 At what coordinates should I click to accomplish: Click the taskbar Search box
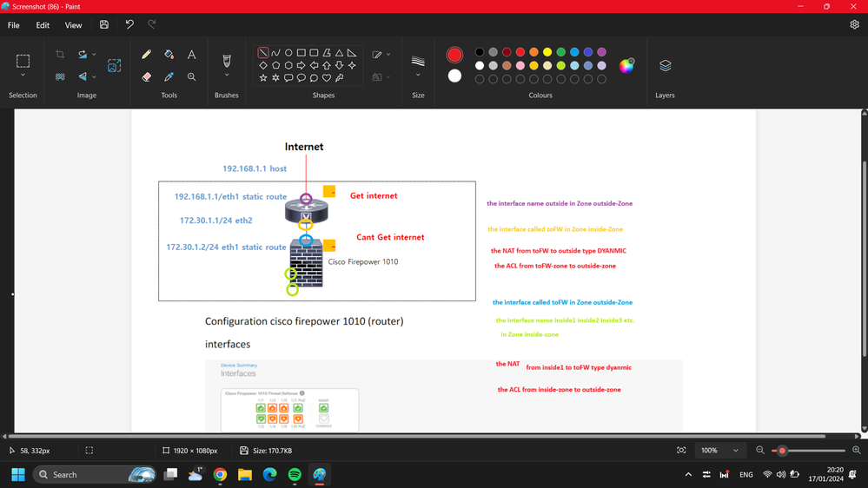tap(95, 475)
